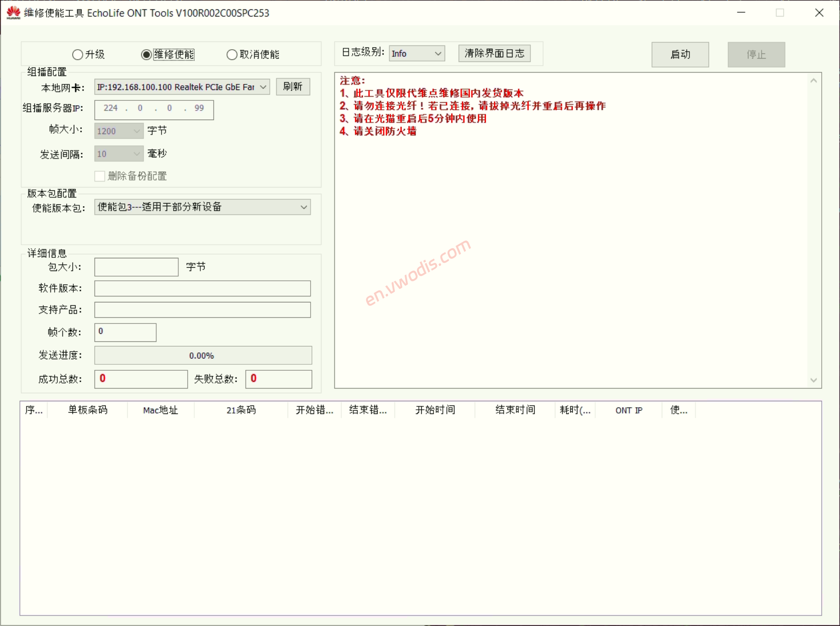Screen dimensions: 840x626
Task: Click the log panel scroll up arrow
Action: [813, 81]
